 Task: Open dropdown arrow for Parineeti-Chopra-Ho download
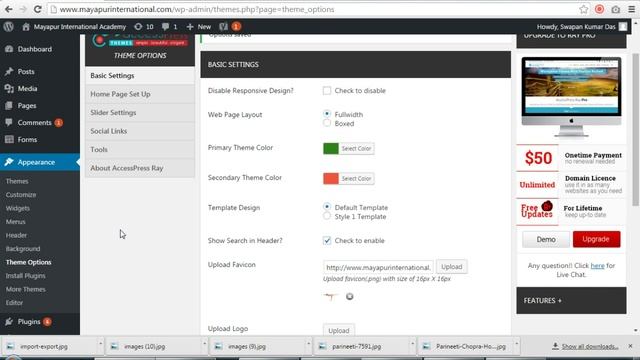pyautogui.click(x=516, y=344)
